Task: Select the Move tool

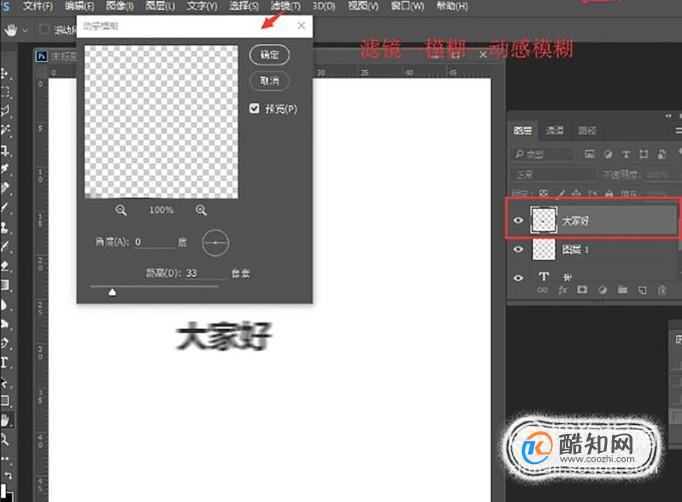Action: 5,74
